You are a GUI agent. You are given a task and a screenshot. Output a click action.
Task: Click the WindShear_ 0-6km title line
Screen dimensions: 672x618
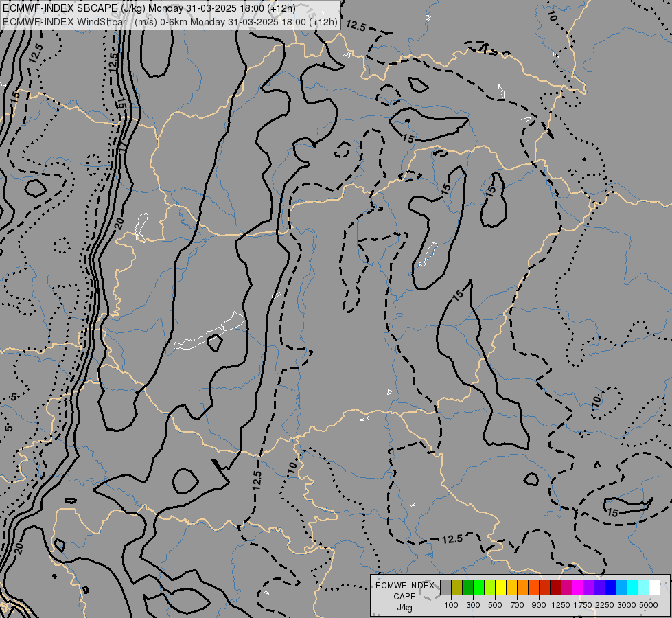(170, 22)
